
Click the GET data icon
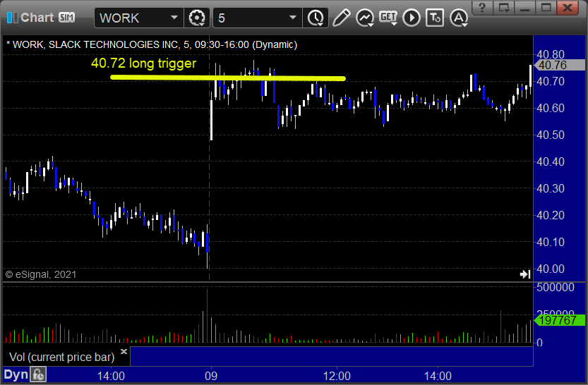[388, 18]
